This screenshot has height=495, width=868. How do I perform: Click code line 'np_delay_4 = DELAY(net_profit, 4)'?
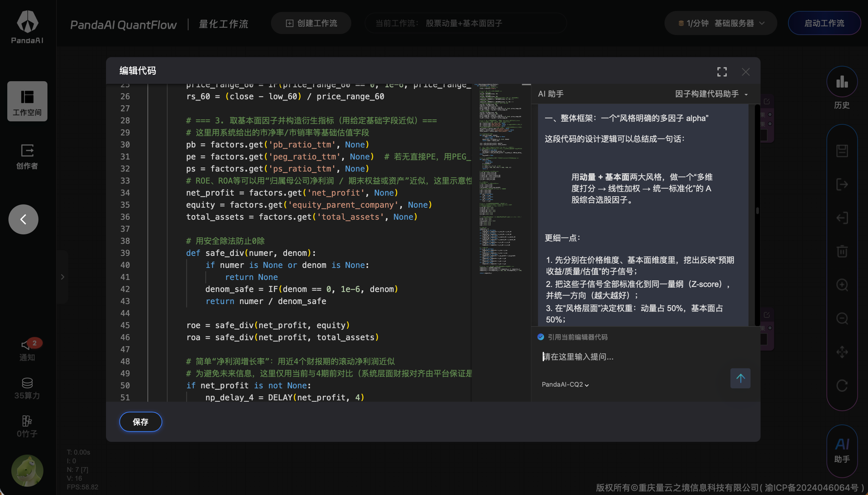(285, 397)
